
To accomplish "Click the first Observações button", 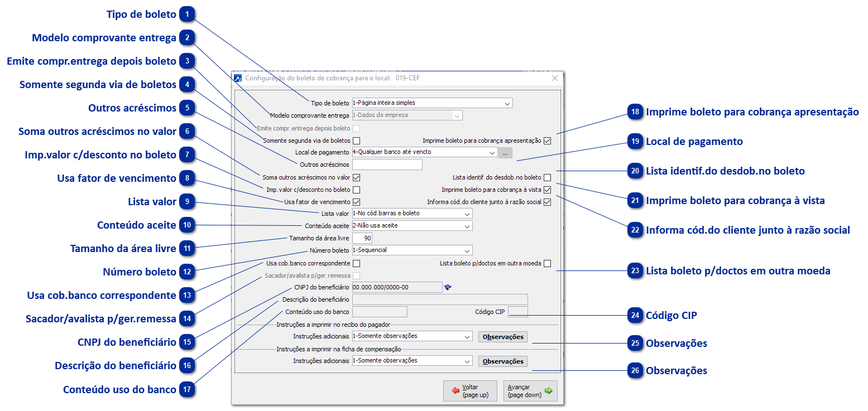I will pyautogui.click(x=502, y=336).
